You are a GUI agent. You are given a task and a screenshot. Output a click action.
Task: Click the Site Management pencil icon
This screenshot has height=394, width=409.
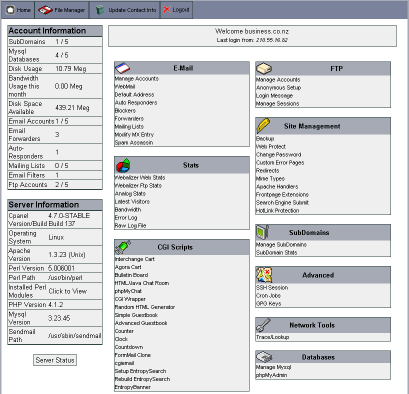tap(263, 126)
